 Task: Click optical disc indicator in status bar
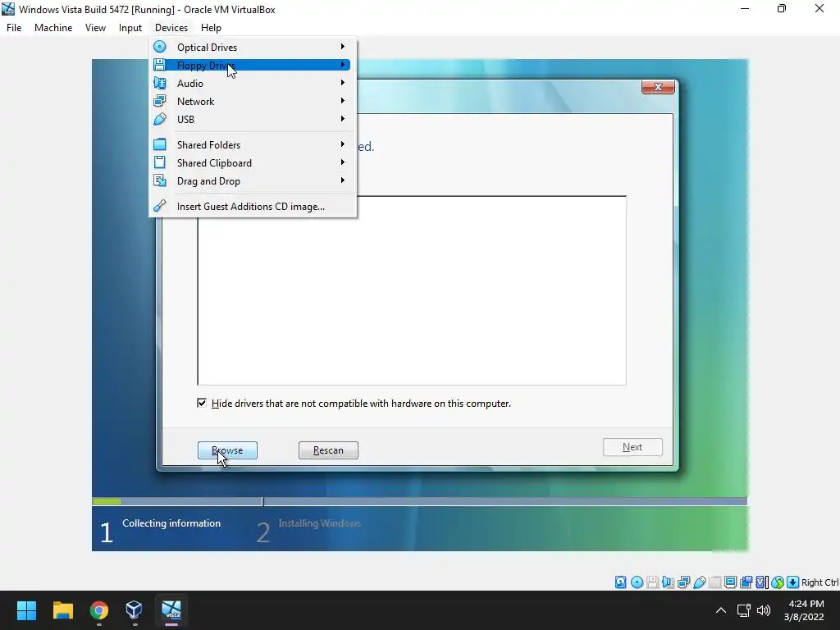637,582
